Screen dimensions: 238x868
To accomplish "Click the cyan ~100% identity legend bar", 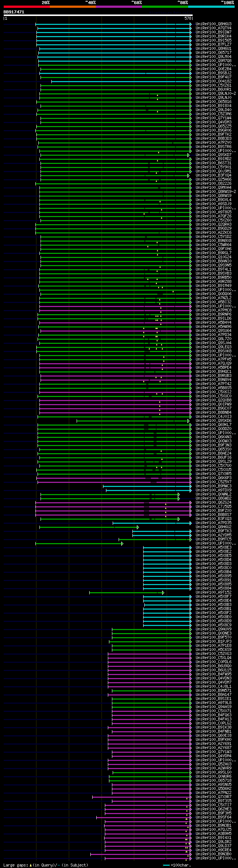I will tap(211, 7).
